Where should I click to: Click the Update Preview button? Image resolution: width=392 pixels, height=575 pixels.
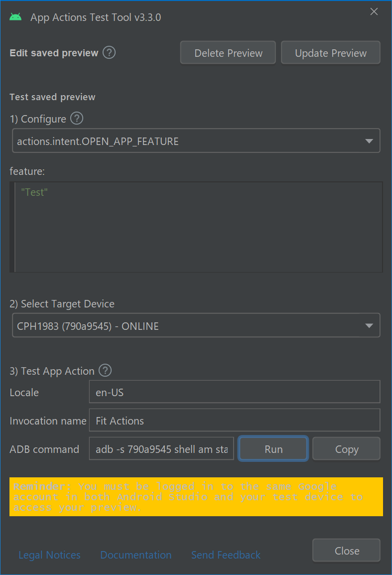click(330, 53)
